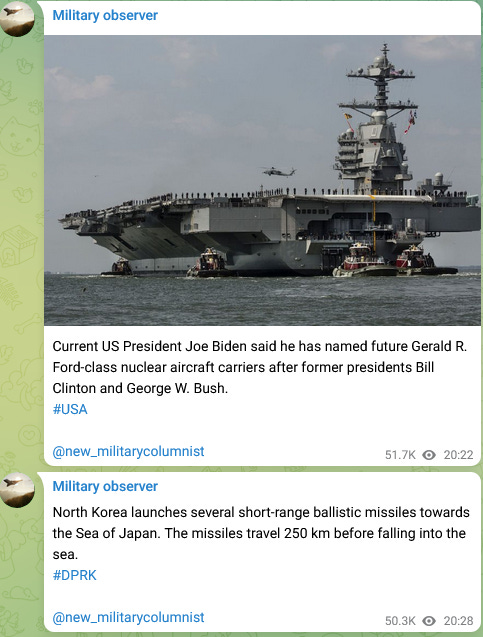Click the carrier island tower in photo
Image resolution: width=483 pixels, height=637 pixels.
coord(378,120)
